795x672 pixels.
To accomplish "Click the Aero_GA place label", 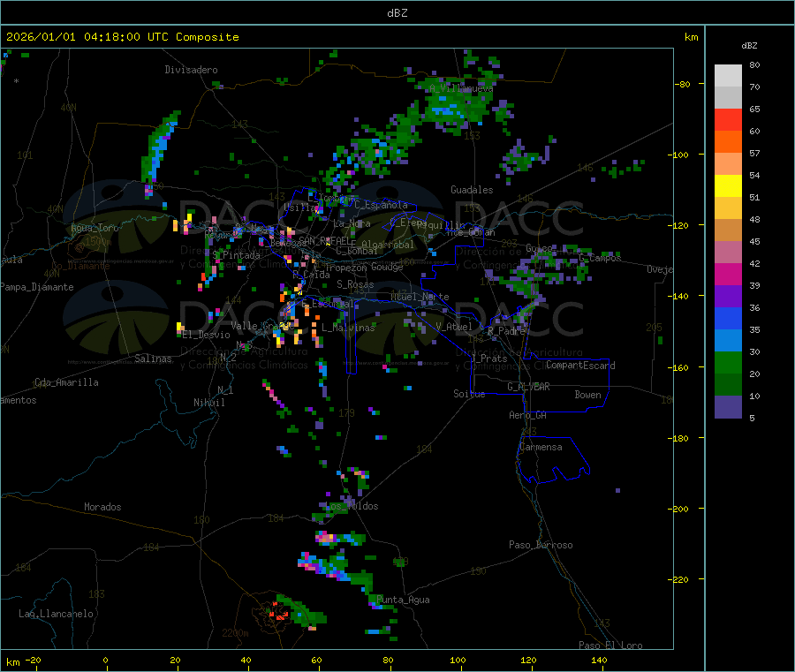I will [528, 415].
